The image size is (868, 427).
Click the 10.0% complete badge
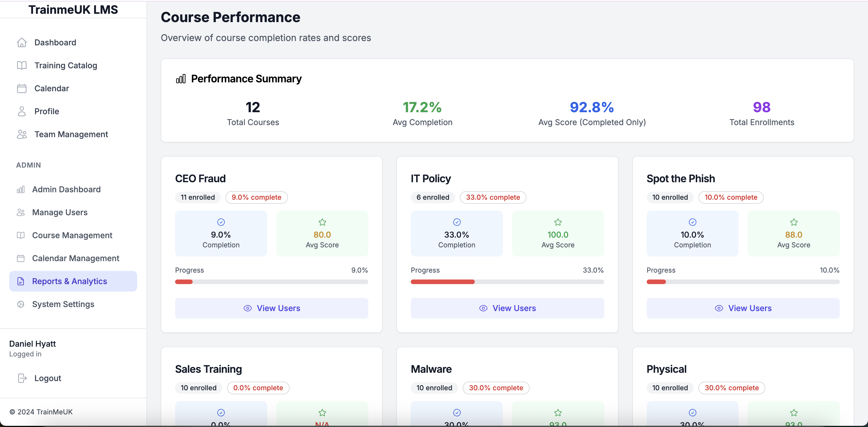tap(731, 197)
